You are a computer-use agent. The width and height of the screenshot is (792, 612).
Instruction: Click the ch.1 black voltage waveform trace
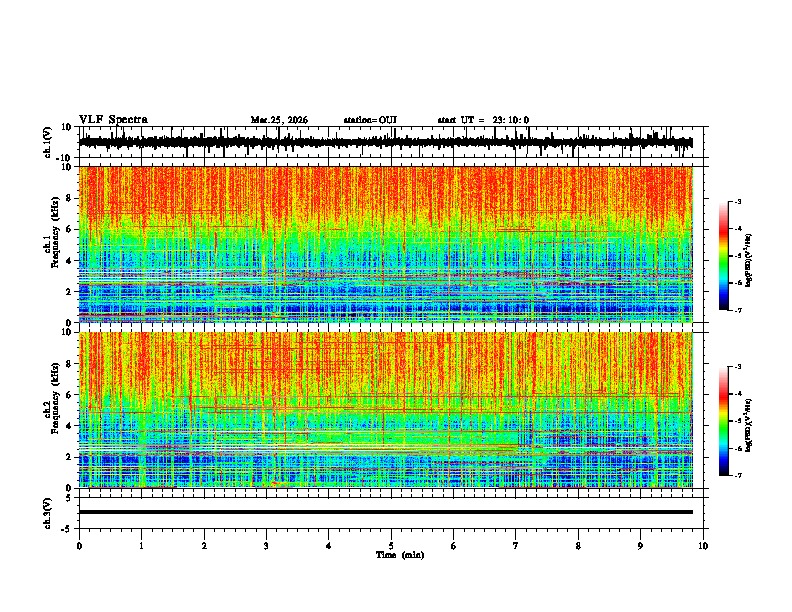[x=386, y=142]
